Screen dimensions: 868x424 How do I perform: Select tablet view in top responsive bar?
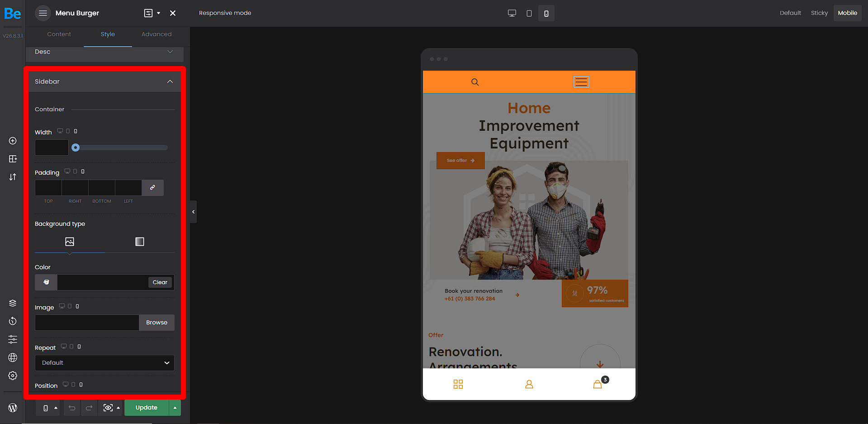click(x=529, y=13)
